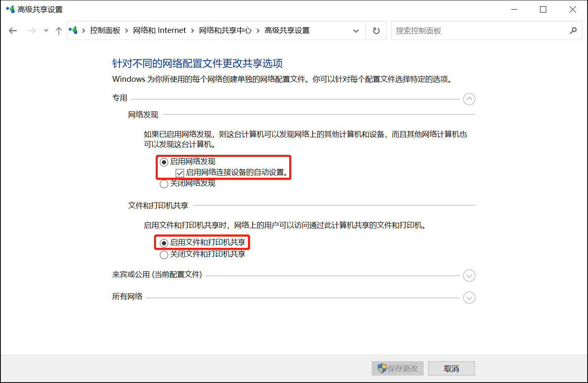The height and width of the screenshot is (383, 588).
Task: Click the search magnifier icon
Action: (573, 30)
